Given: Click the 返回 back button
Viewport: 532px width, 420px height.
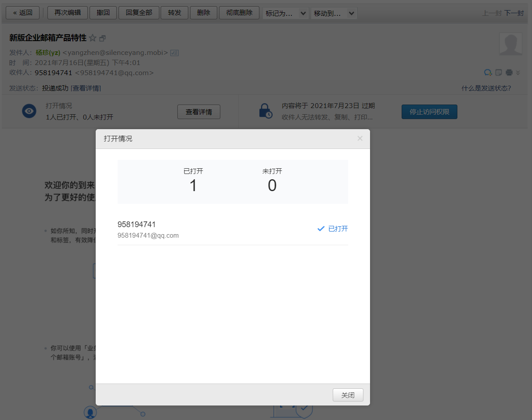Looking at the screenshot, I should point(22,13).
